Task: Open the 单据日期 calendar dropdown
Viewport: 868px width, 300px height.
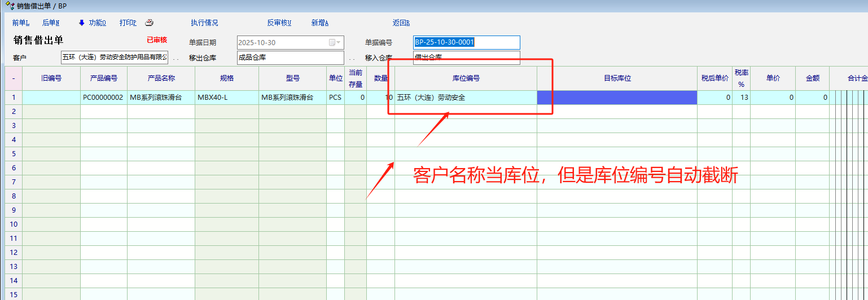Action: [x=335, y=43]
